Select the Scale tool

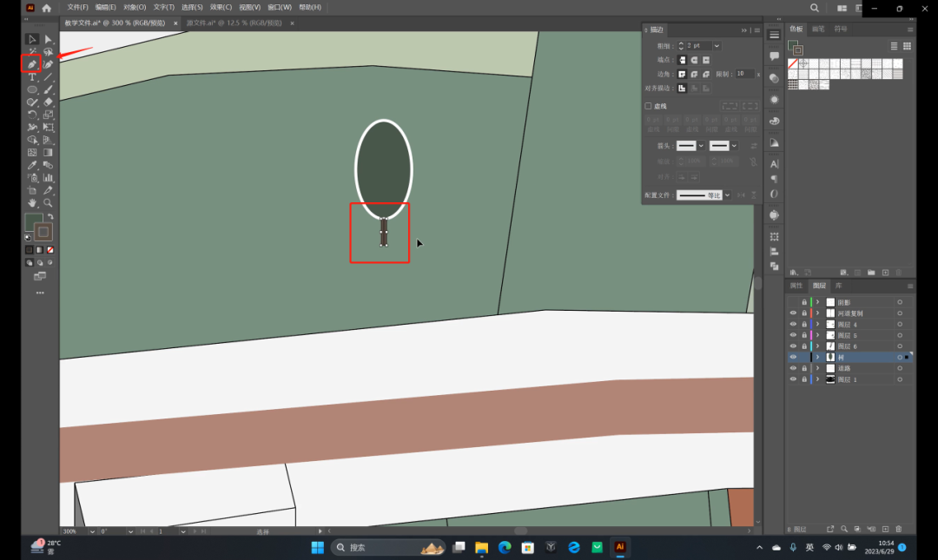pos(49,115)
